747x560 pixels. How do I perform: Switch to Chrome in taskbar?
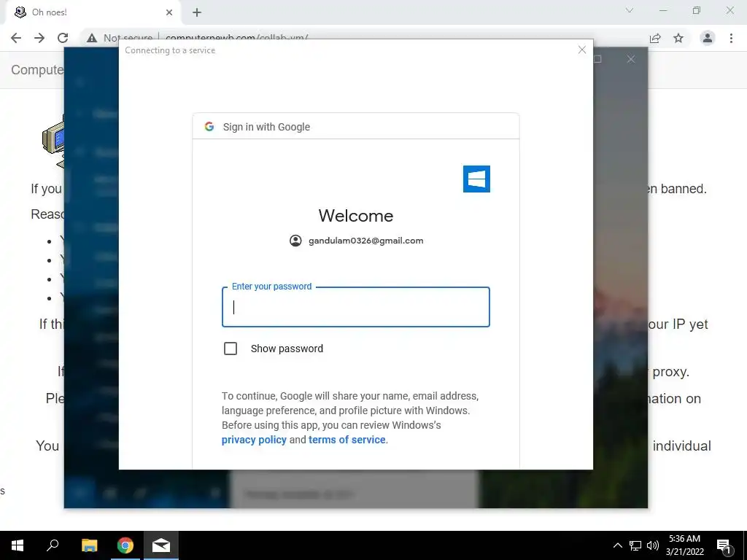(125, 545)
